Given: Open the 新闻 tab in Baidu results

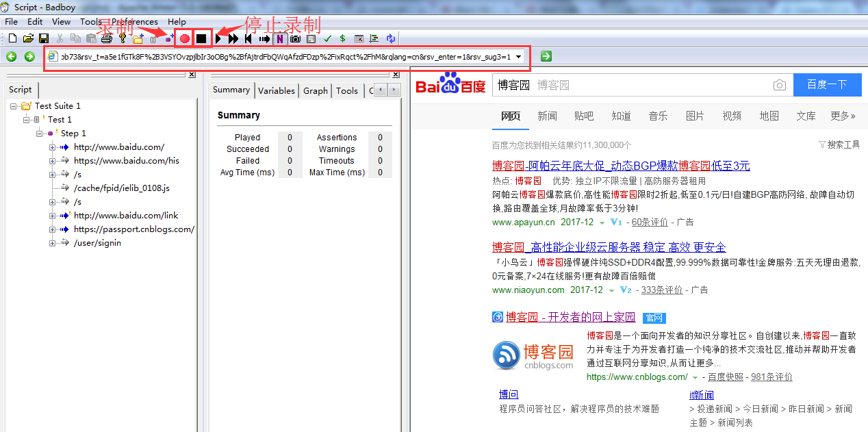Looking at the screenshot, I should point(547,116).
